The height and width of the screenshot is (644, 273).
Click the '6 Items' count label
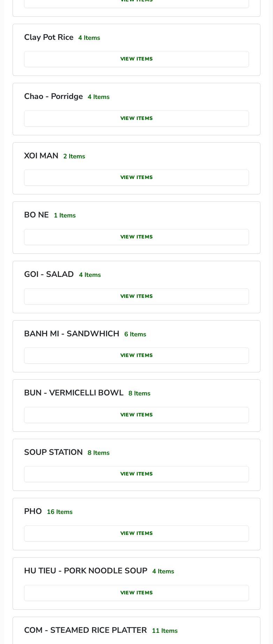click(x=135, y=335)
